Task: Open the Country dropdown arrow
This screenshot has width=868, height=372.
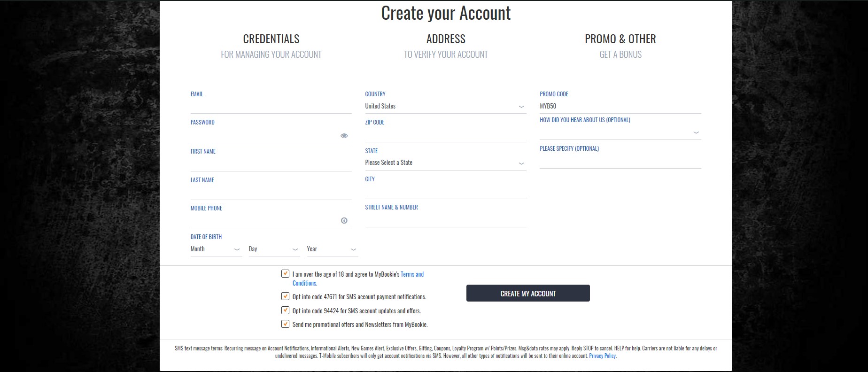Action: click(x=521, y=107)
